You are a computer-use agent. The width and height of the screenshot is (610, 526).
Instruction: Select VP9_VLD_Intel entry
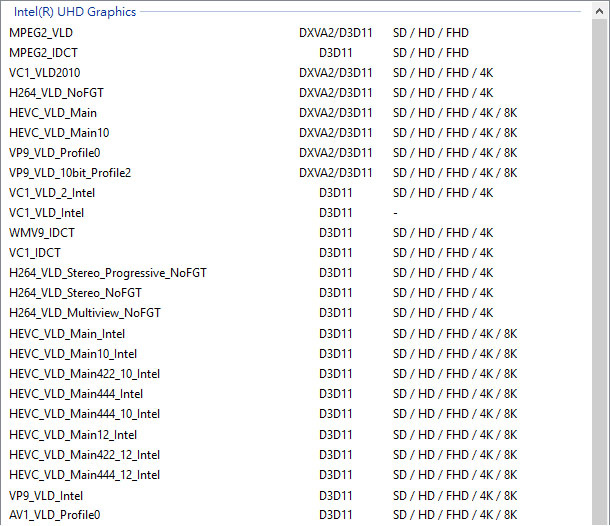coord(46,496)
